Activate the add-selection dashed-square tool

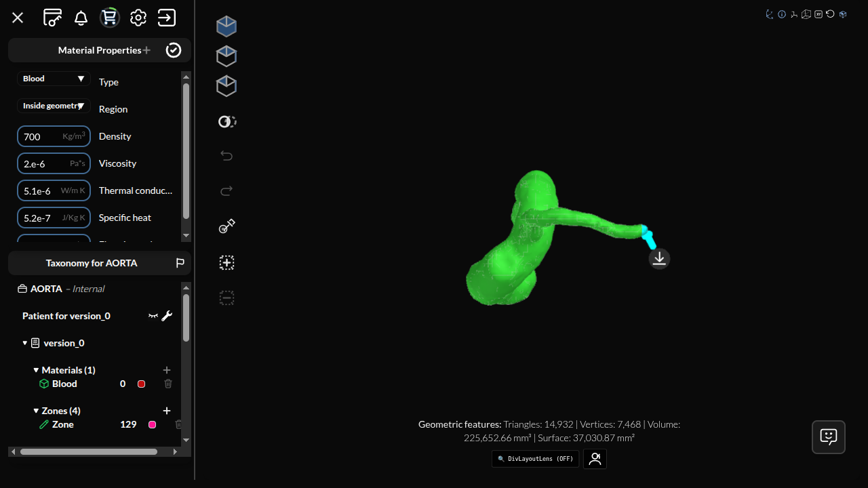(x=226, y=262)
